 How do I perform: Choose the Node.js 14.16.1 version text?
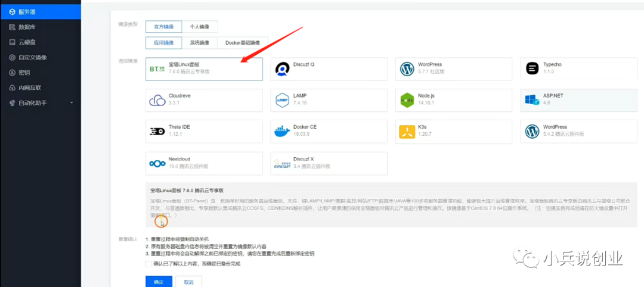tap(426, 102)
